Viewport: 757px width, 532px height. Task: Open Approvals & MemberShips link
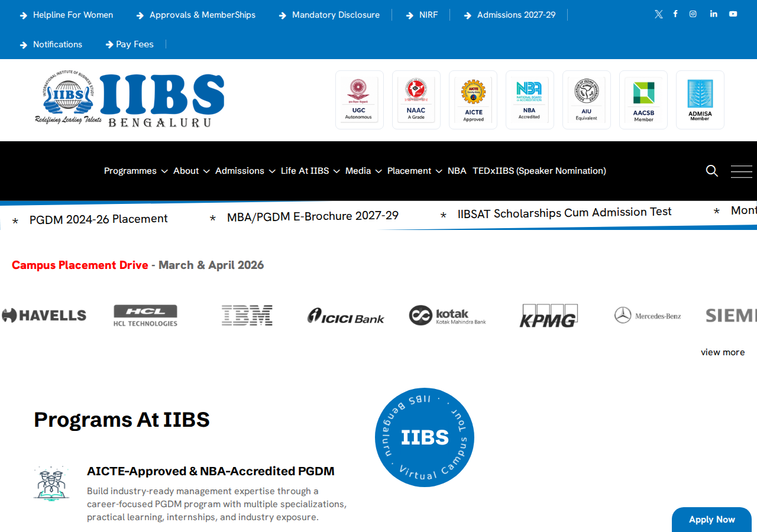pos(196,15)
